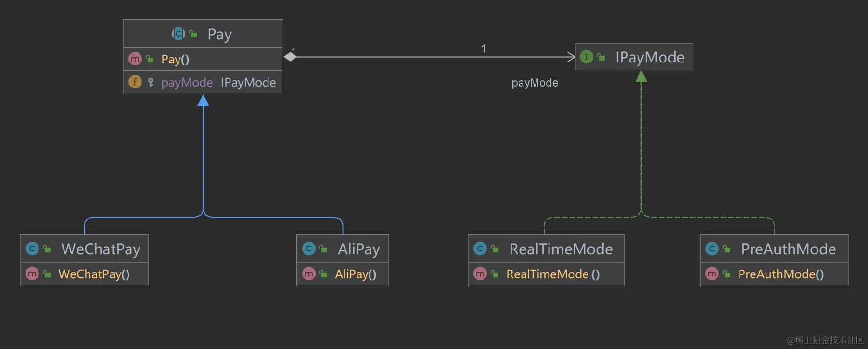Click the method icon beside AliPay() constructor
Screen dimensions: 868x349
coord(308,274)
